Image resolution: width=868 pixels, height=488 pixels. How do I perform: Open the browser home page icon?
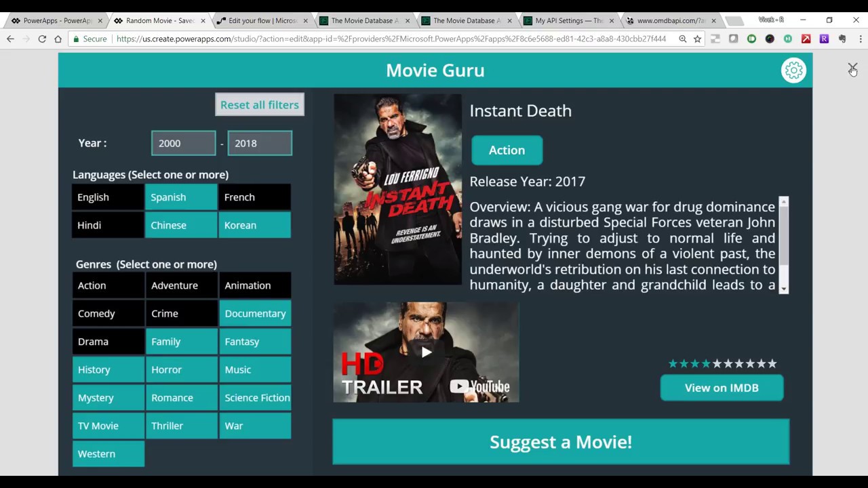pyautogui.click(x=58, y=39)
